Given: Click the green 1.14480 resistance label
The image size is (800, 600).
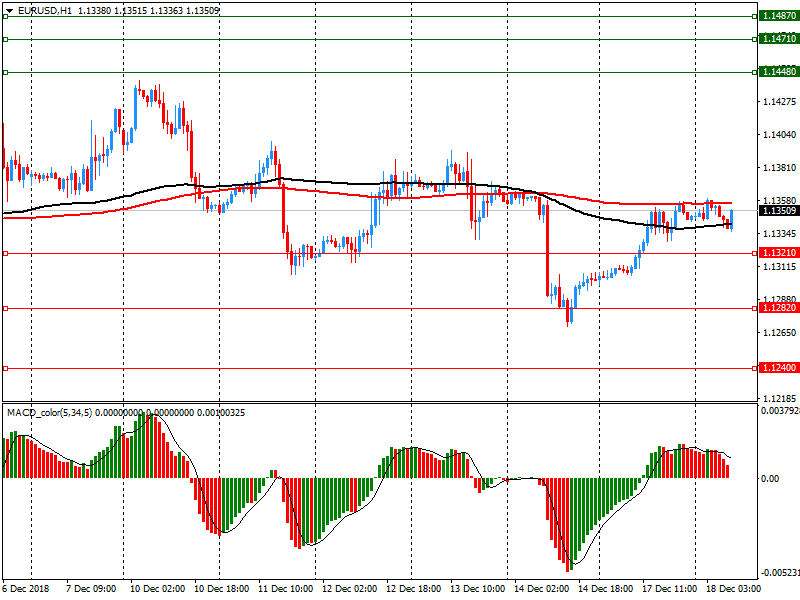Looking at the screenshot, I should (777, 72).
